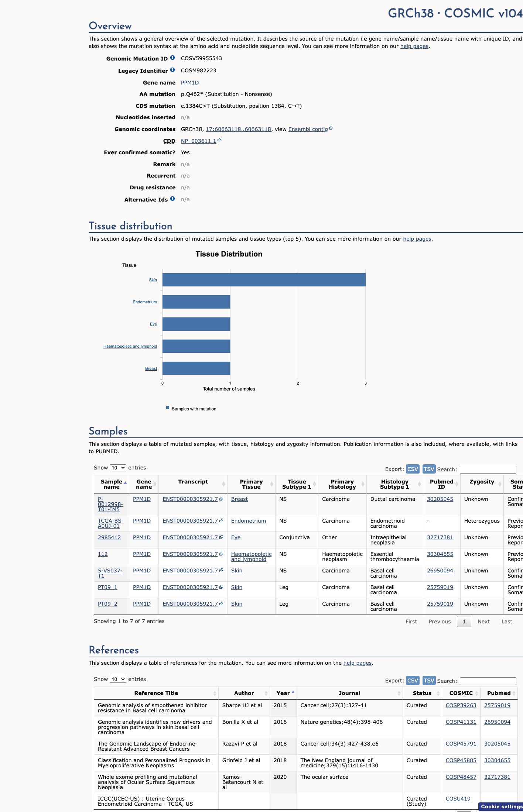Viewport: 523px width, 812px height.
Task: Open Cookie settings
Action: pos(501,806)
